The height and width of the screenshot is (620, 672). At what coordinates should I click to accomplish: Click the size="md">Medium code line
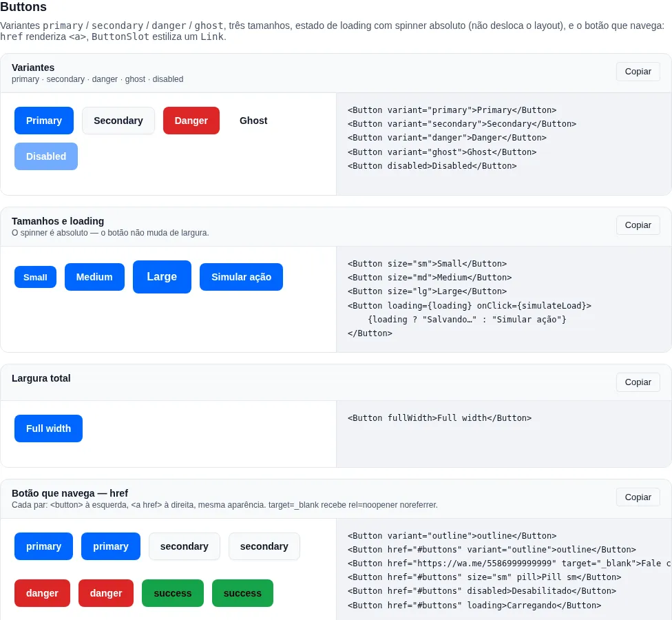(430, 278)
